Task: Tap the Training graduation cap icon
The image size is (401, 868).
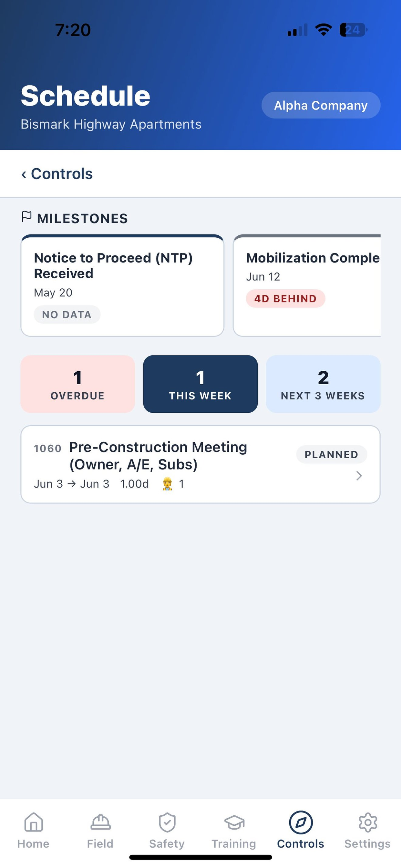Action: click(x=234, y=822)
